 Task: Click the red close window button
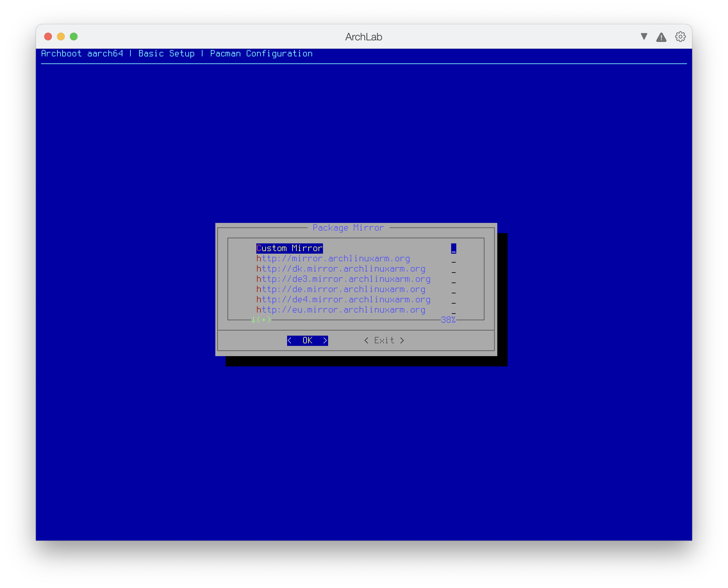(x=48, y=37)
